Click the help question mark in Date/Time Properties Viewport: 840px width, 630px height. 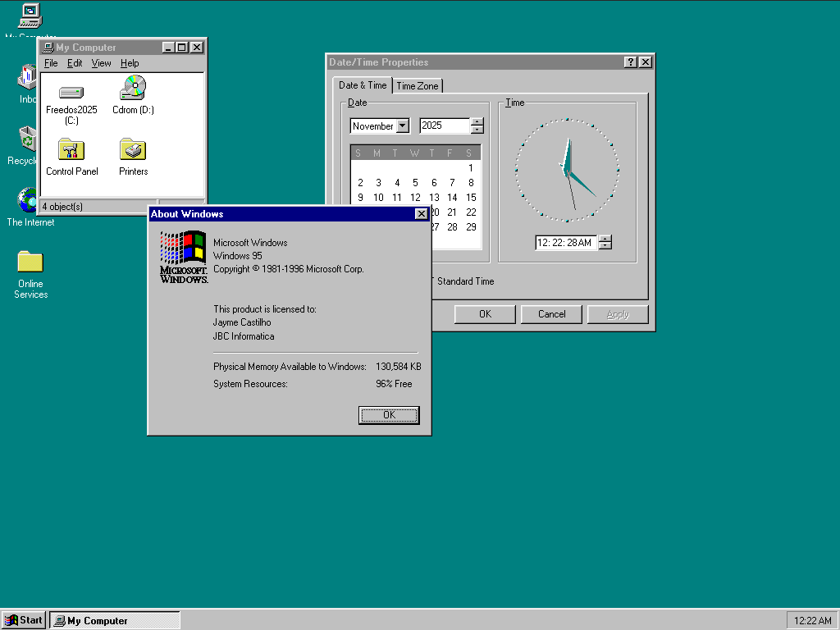(630, 62)
